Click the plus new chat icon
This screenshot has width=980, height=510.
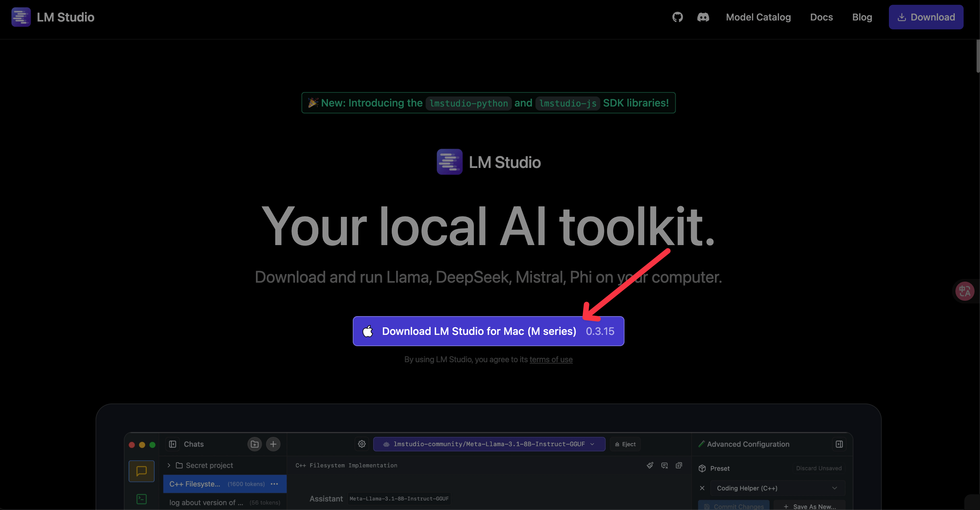[273, 444]
